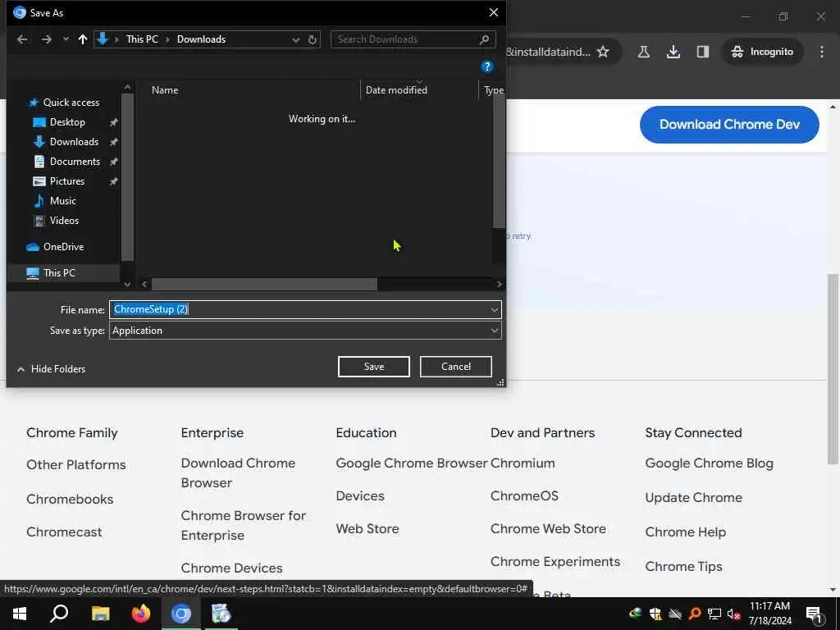Expand address bar previous locations chevron
The image size is (840, 630).
(x=295, y=39)
